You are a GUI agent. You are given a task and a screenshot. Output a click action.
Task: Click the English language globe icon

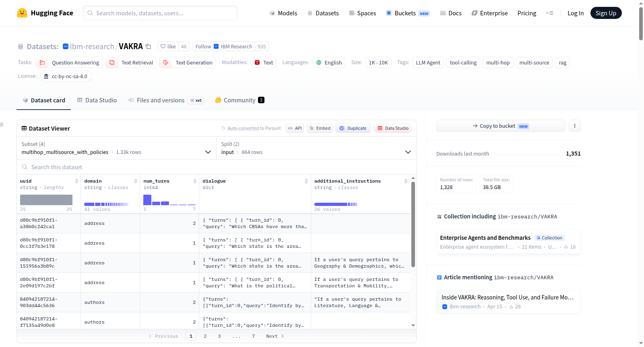click(x=319, y=62)
